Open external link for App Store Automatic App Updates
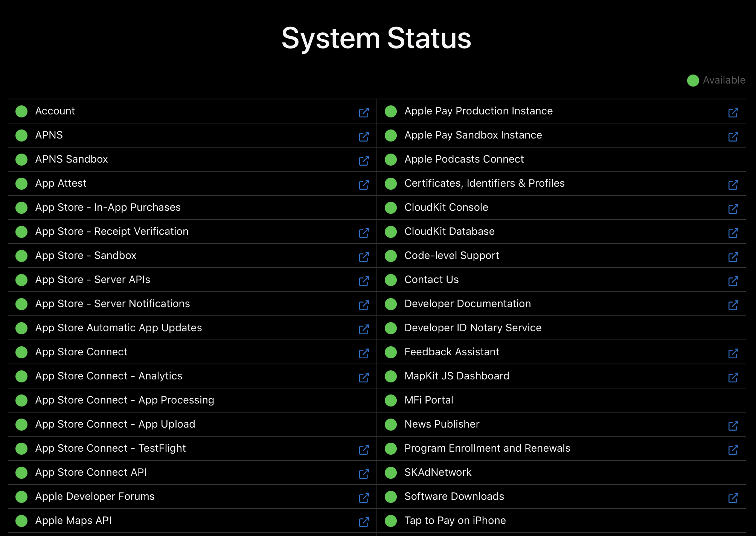 click(364, 329)
